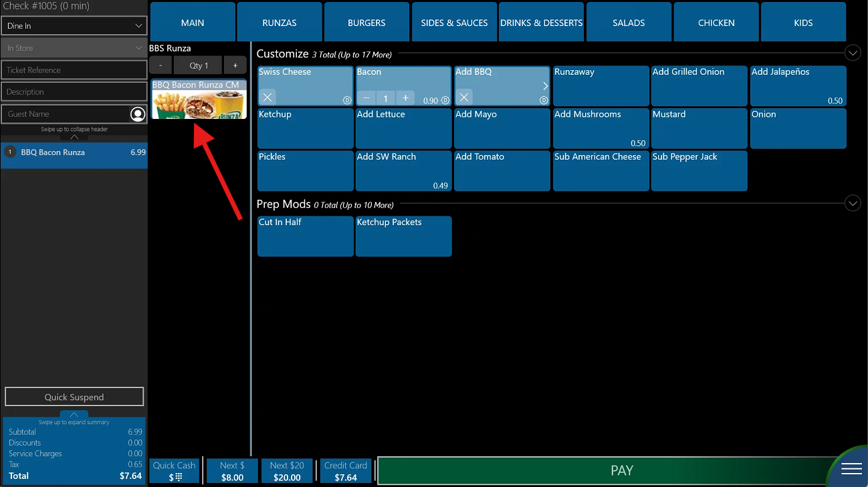This screenshot has width=868, height=487.
Task: Click the Next $20 button
Action: pos(287,471)
